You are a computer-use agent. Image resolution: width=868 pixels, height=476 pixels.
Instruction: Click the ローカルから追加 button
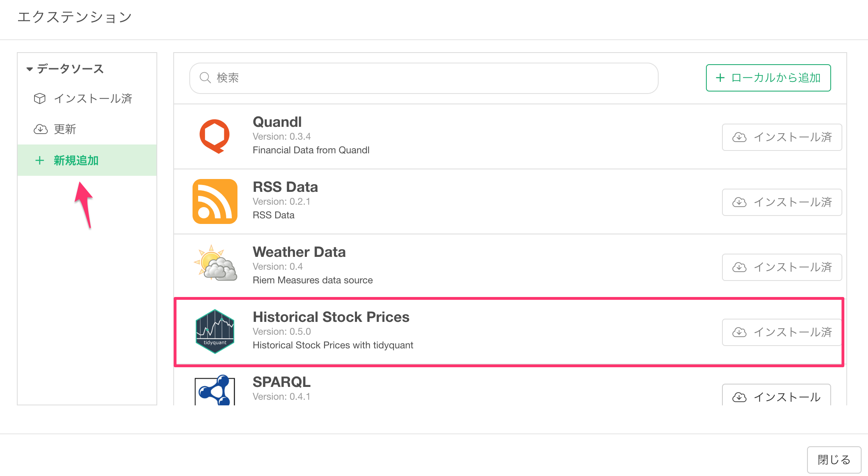(x=768, y=78)
